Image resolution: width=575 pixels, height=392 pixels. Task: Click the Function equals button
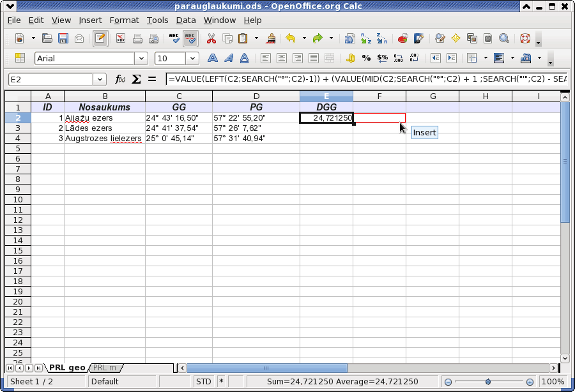coord(152,79)
